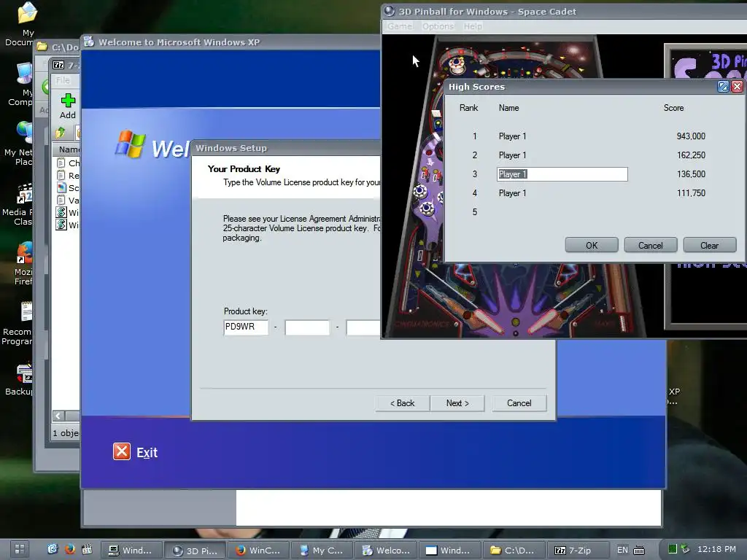Click the Start button on taskbar
Image resolution: width=747 pixels, height=560 pixels.
(x=19, y=549)
